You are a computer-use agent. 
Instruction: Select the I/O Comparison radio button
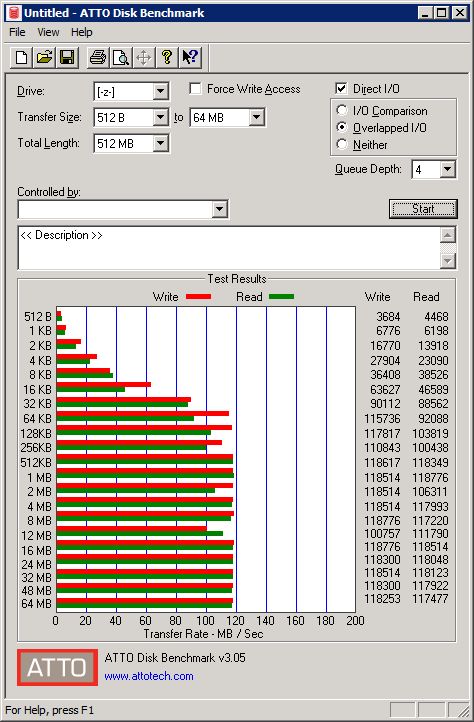[x=342, y=111]
